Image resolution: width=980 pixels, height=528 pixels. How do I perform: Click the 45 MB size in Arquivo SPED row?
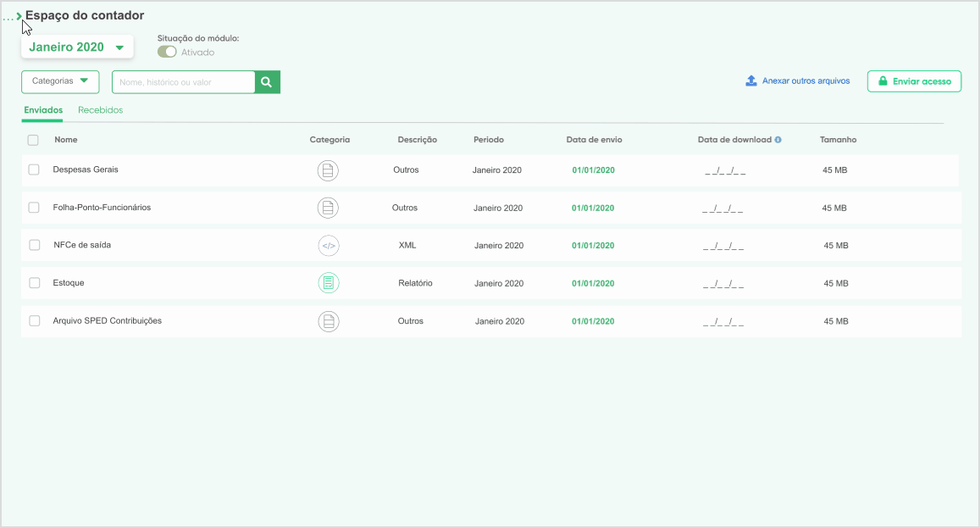pos(836,321)
